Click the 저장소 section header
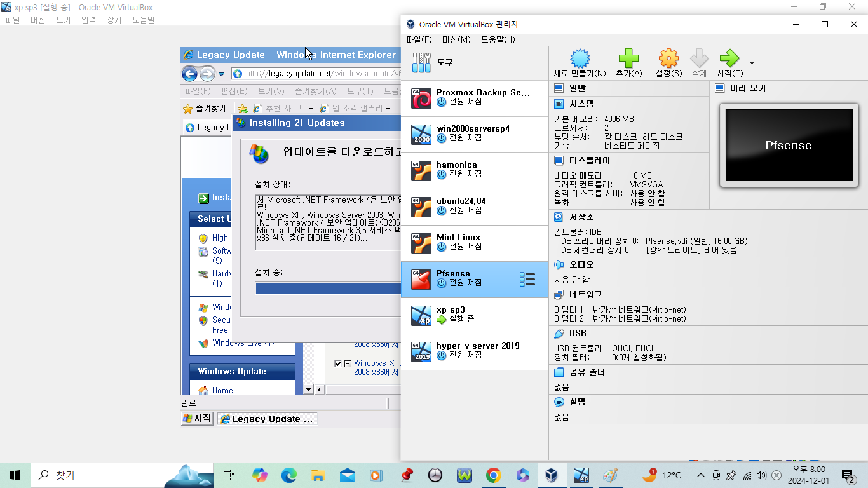The width and height of the screenshot is (868, 488). [x=581, y=217]
